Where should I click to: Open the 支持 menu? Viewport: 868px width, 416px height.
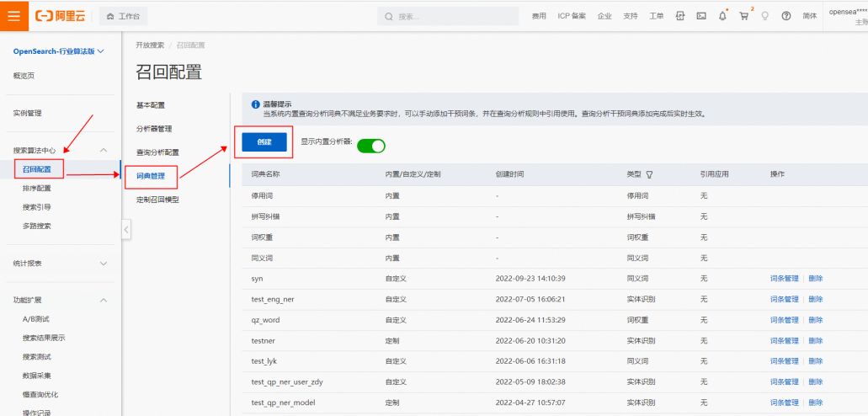coord(630,16)
